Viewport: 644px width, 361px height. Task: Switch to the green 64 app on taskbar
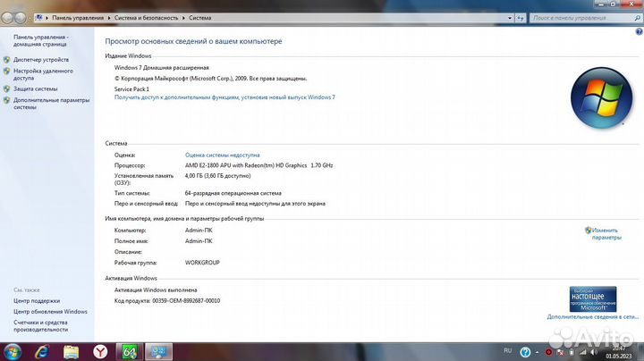point(130,352)
